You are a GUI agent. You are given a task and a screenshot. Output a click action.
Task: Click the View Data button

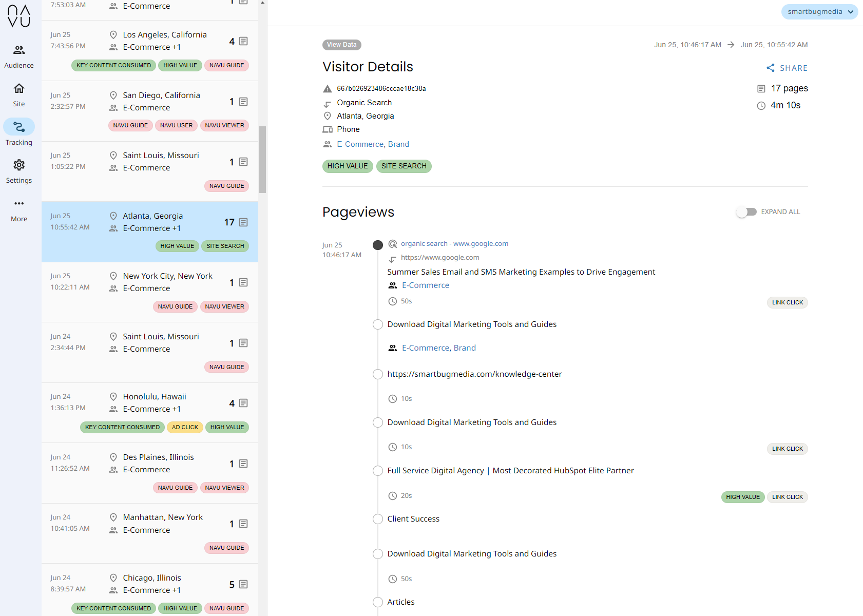click(x=342, y=45)
